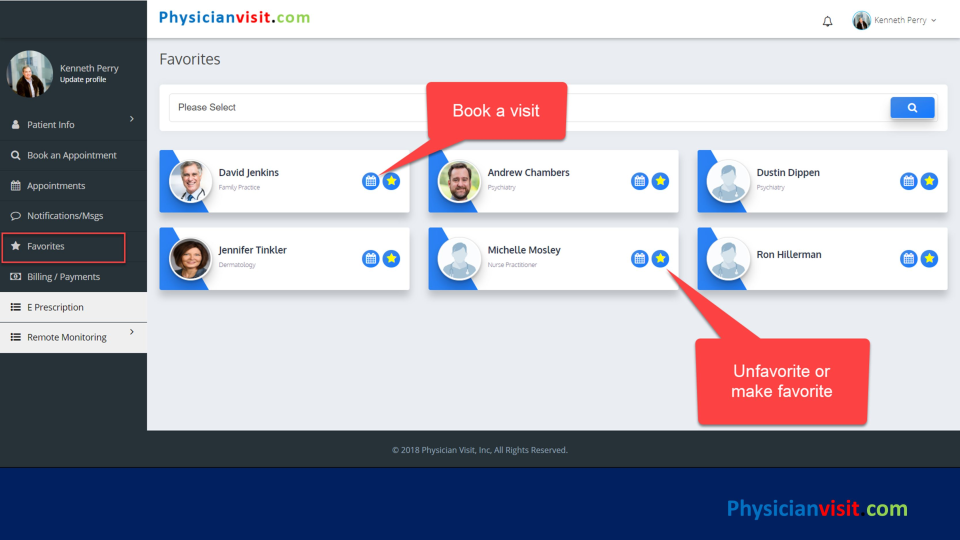Toggle favorite star for Dustin Dippen
Image resolution: width=960 pixels, height=540 pixels.
point(929,181)
